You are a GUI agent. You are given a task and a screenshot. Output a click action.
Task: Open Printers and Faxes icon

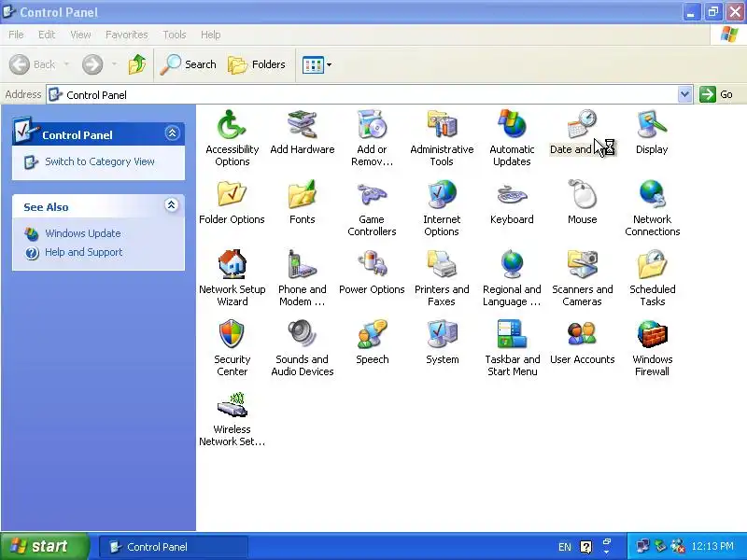pos(442,277)
